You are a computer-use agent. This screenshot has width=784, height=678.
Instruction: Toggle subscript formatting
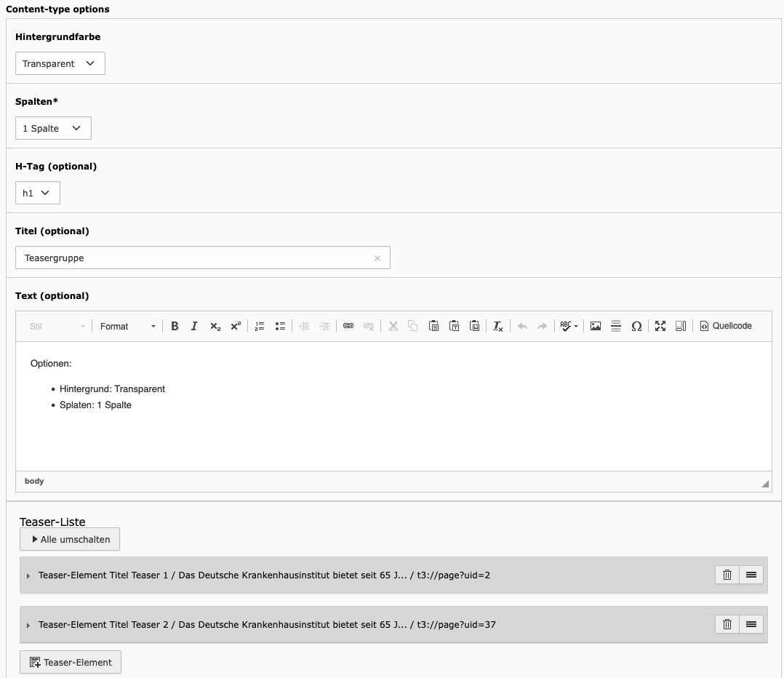click(215, 327)
